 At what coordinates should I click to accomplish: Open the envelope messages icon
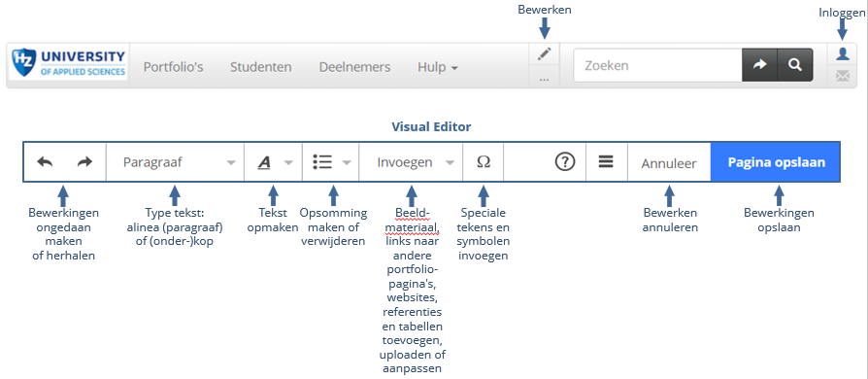[842, 77]
